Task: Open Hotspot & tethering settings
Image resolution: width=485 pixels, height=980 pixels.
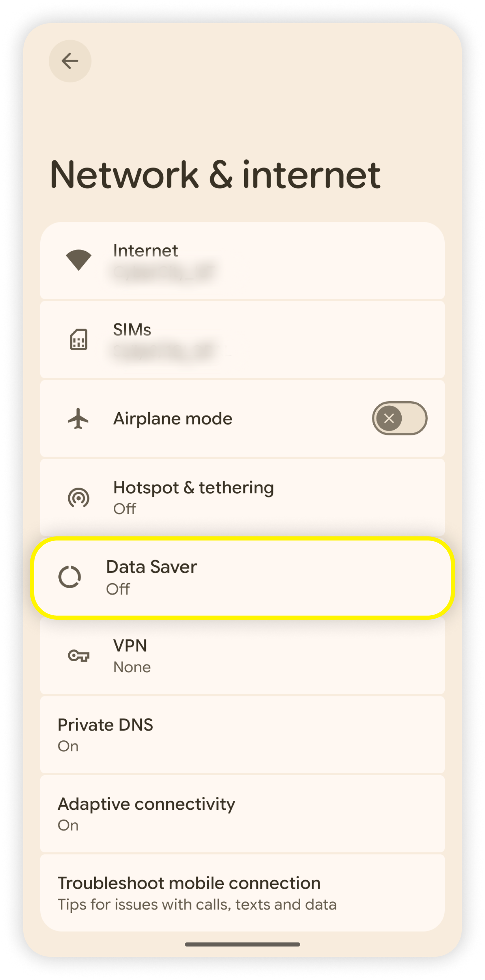Action: coord(242,498)
